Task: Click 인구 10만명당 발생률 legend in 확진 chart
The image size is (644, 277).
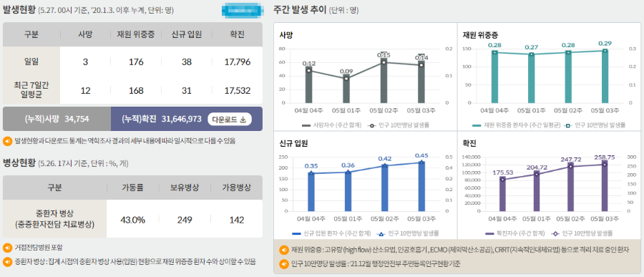Action: (x=582, y=233)
